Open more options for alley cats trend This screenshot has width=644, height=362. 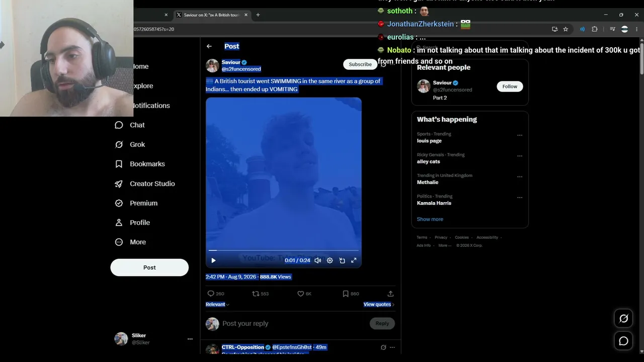(x=520, y=156)
